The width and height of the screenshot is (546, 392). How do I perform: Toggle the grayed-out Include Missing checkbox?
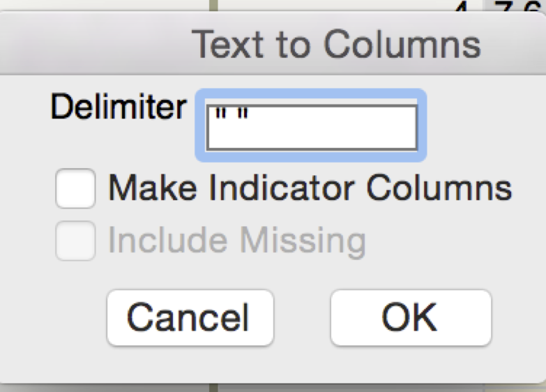pyautogui.click(x=75, y=241)
